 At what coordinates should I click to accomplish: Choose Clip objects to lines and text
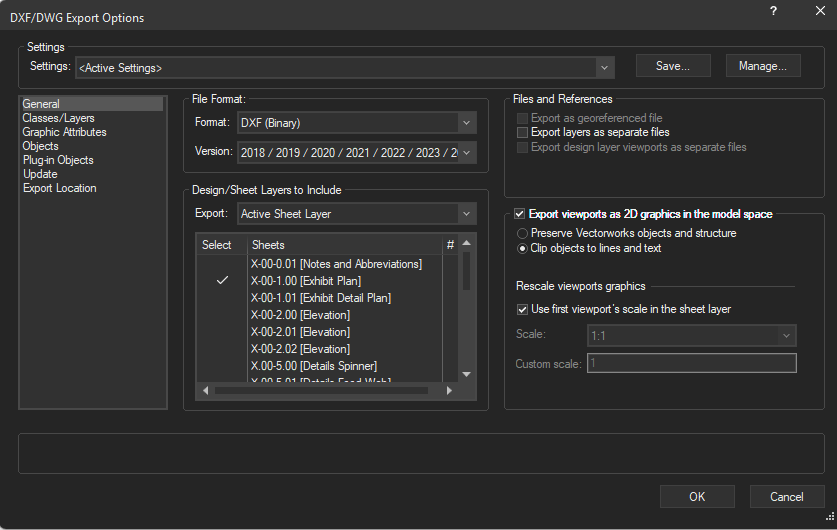pos(522,248)
